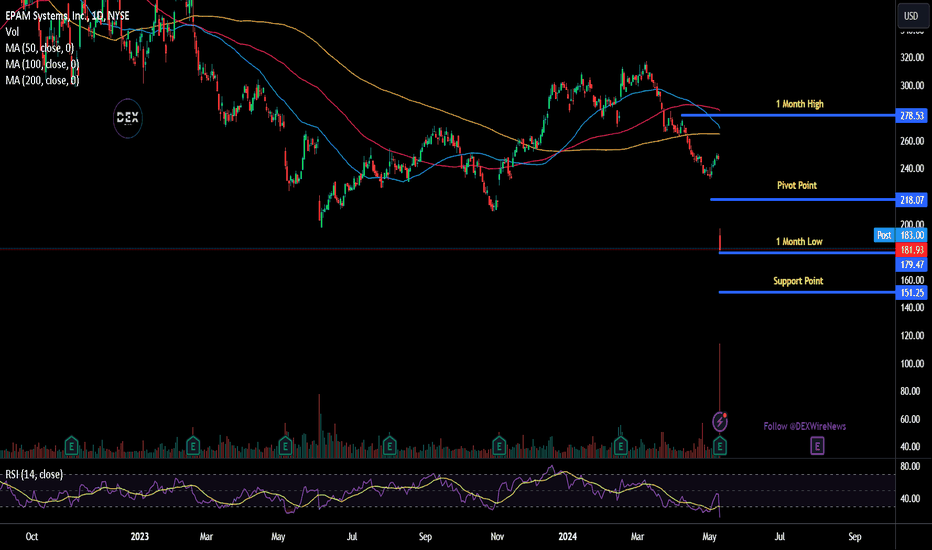Click the 120.00 price axis label
The image size is (932, 550).
912,335
